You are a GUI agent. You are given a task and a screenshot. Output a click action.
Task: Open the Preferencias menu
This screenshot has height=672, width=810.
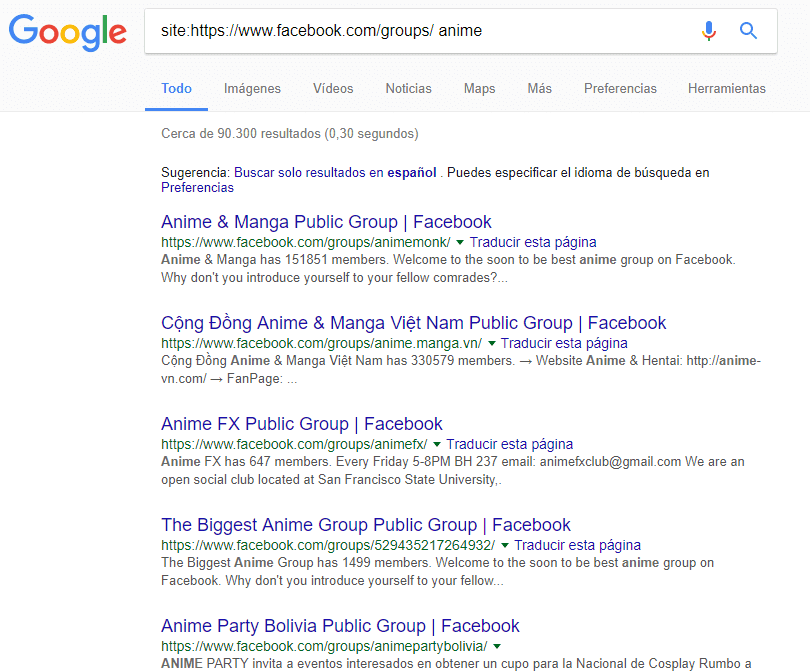(x=620, y=88)
